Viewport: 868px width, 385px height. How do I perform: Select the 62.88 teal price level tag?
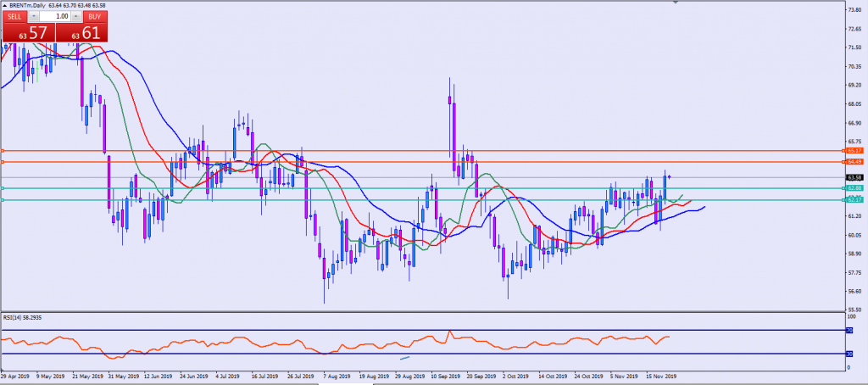pyautogui.click(x=854, y=187)
